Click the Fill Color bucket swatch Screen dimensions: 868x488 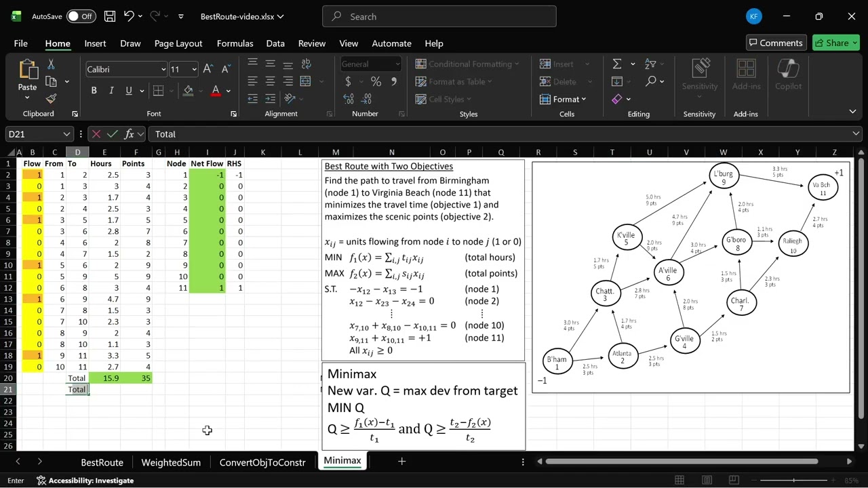click(x=188, y=91)
